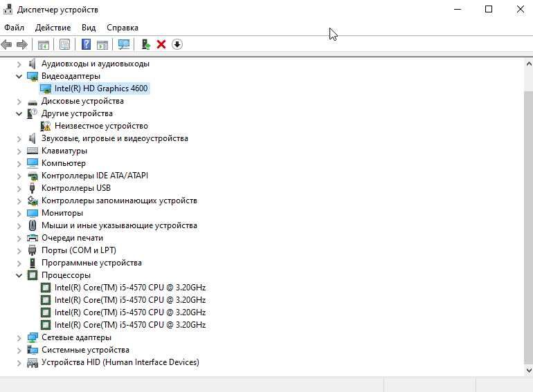Click the Disable device down-arrow icon
The width and height of the screenshot is (533, 392).
tap(177, 44)
